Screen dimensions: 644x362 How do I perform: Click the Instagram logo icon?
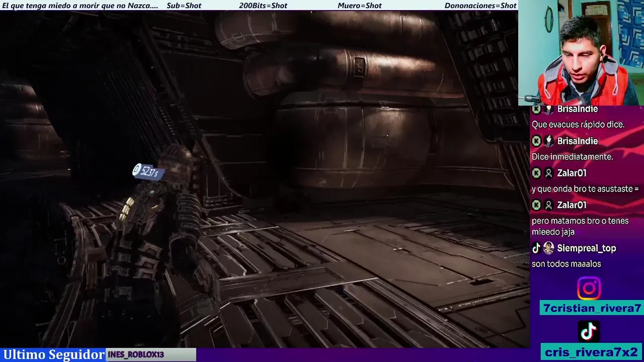589,289
